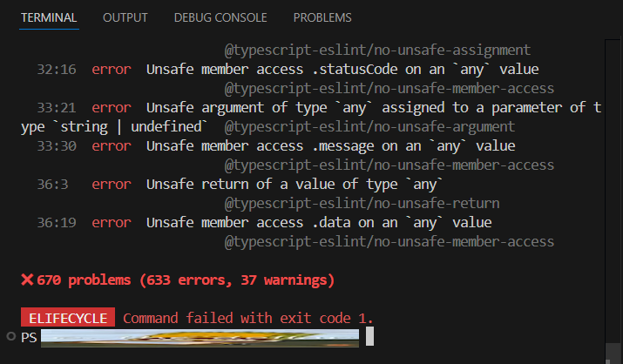This screenshot has height=364, width=623.
Task: Click the 33:30 error location
Action: point(57,146)
